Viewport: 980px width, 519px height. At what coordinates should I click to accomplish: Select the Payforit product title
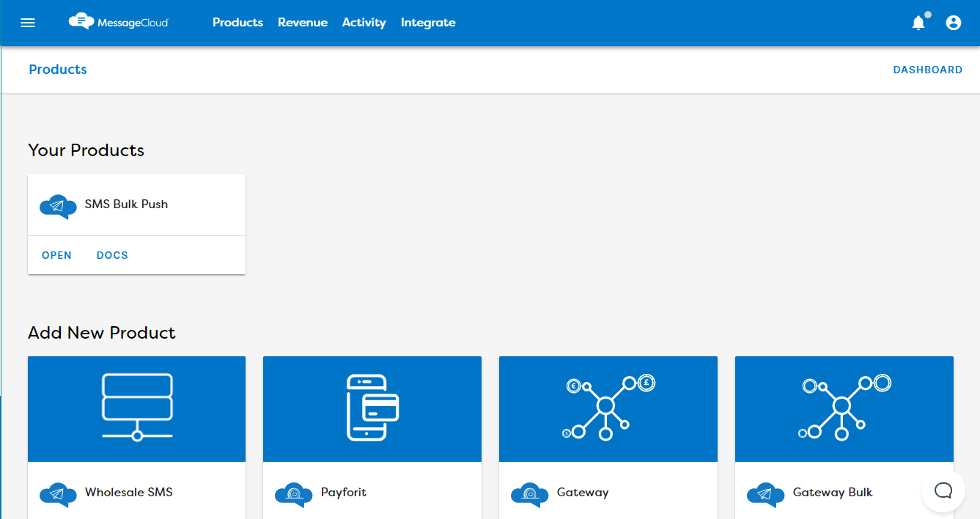pos(344,493)
